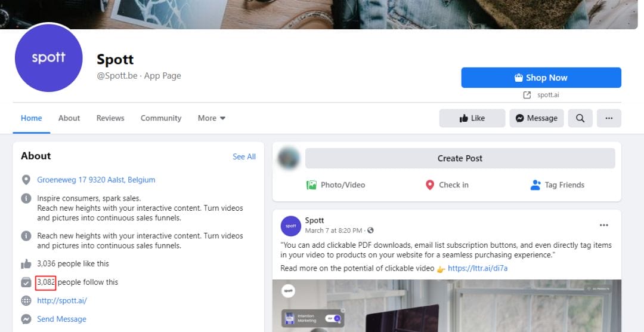Click user avatar beside Create Post
The height and width of the screenshot is (332, 644).
[x=289, y=158]
